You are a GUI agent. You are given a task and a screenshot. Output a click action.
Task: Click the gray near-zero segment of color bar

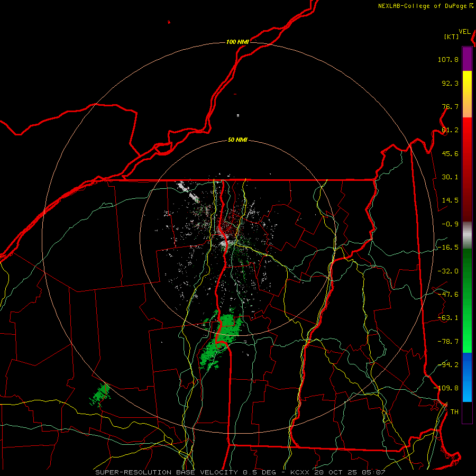pyautogui.click(x=467, y=235)
